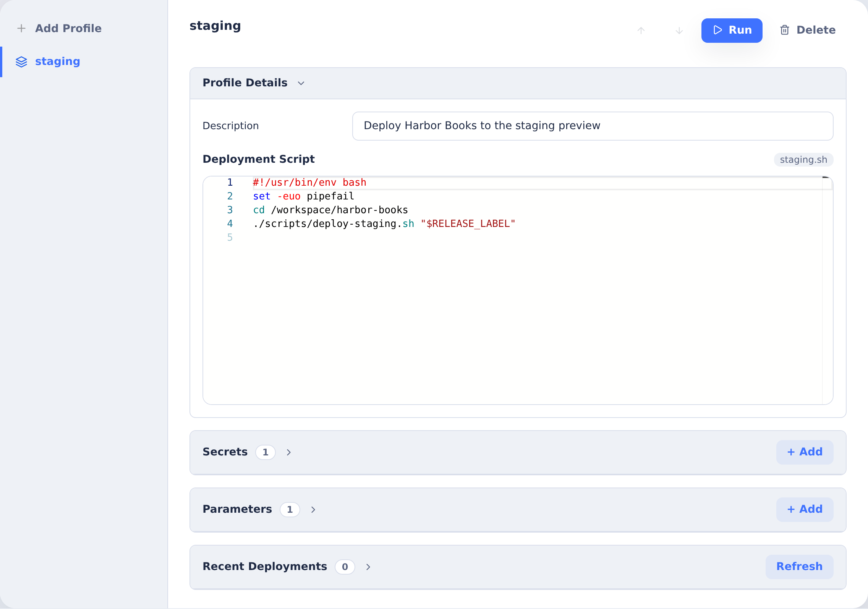Click the 'cd /workspace/harbor-books' line

[x=330, y=210]
